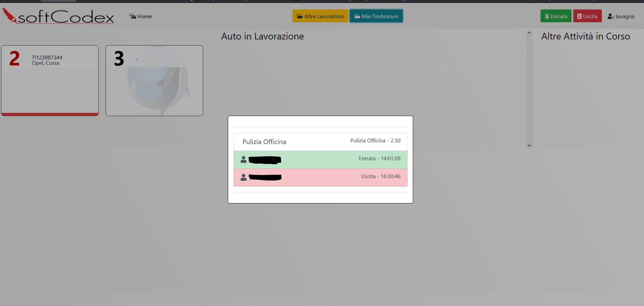Click person icon in green Entrata row

(x=243, y=160)
